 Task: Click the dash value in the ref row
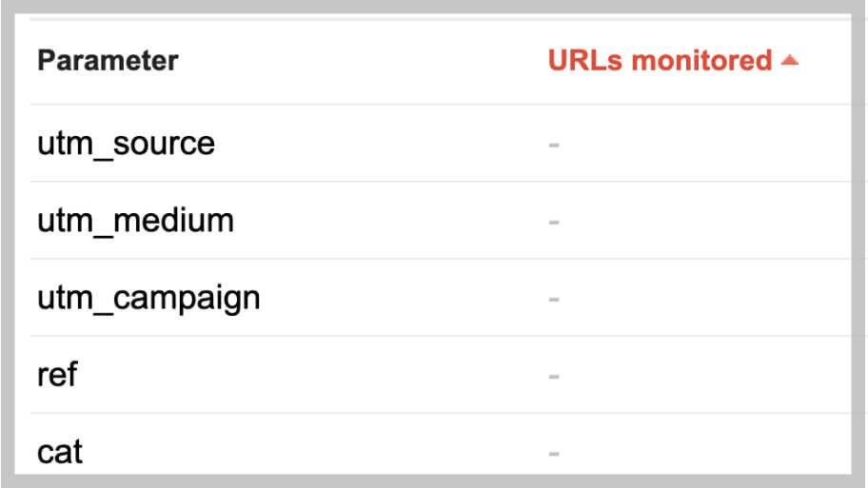tap(554, 377)
